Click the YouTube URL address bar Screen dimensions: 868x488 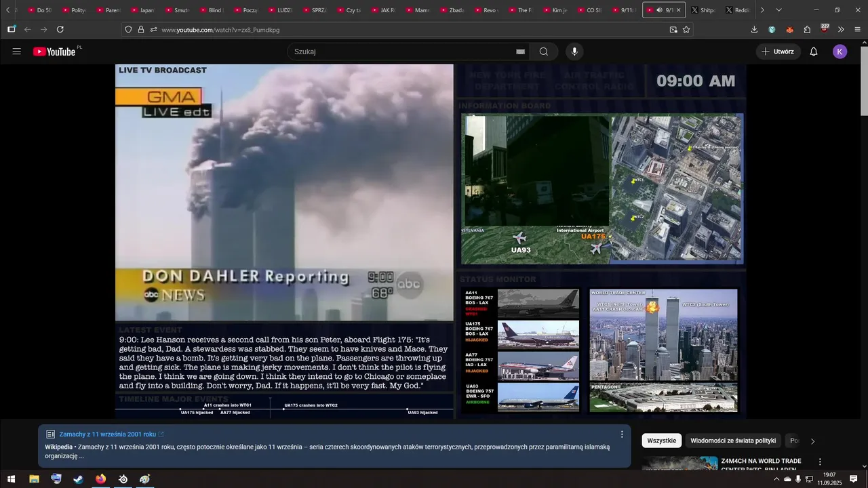407,30
